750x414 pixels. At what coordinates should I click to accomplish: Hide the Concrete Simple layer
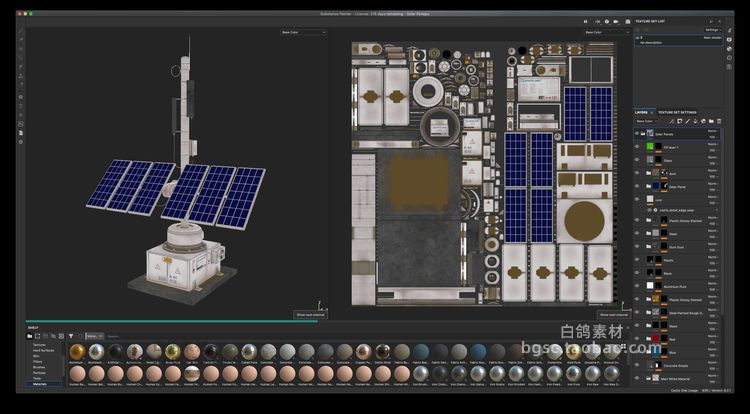[x=637, y=365]
